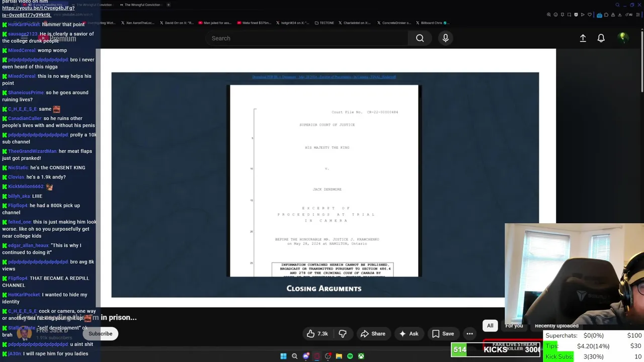Image resolution: width=644 pixels, height=362 pixels.
Task: Click the heart bookmark toolbar icon
Action: coord(590,15)
